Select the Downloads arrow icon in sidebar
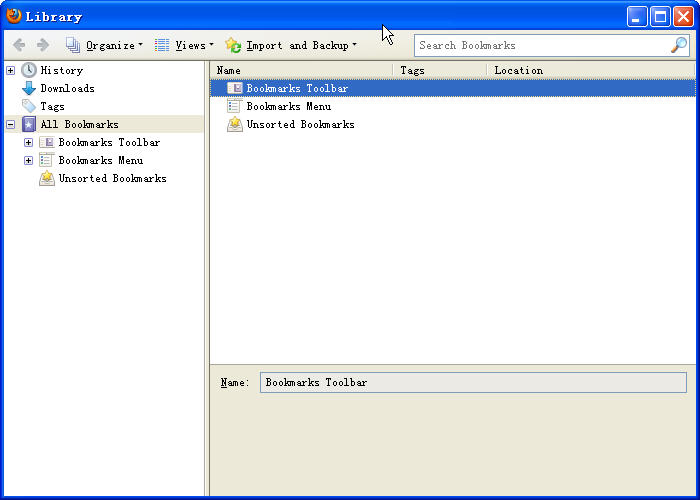The height and width of the screenshot is (500, 700). [29, 88]
